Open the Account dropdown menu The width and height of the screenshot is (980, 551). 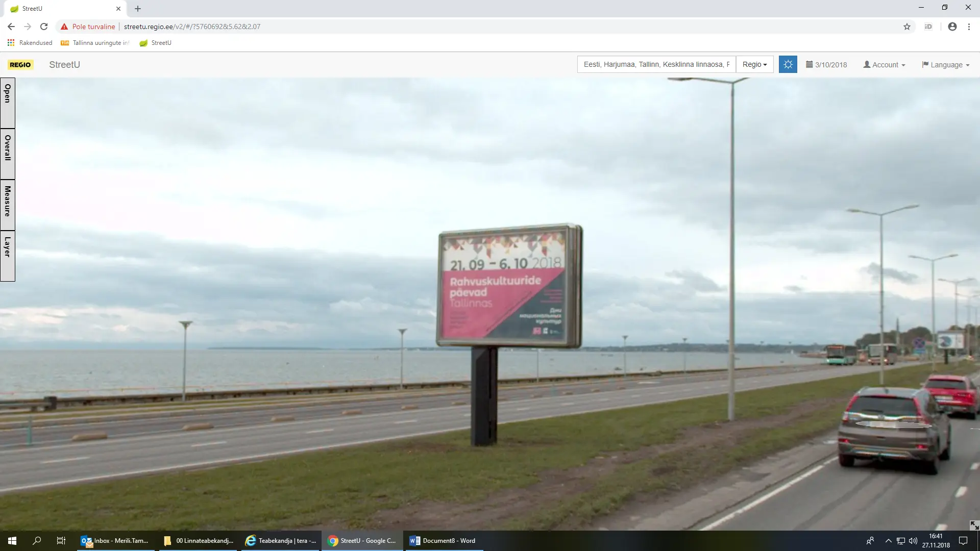884,65
